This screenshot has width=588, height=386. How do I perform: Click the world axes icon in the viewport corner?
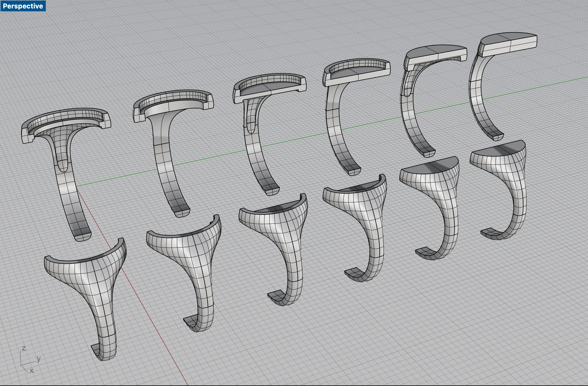30,359
